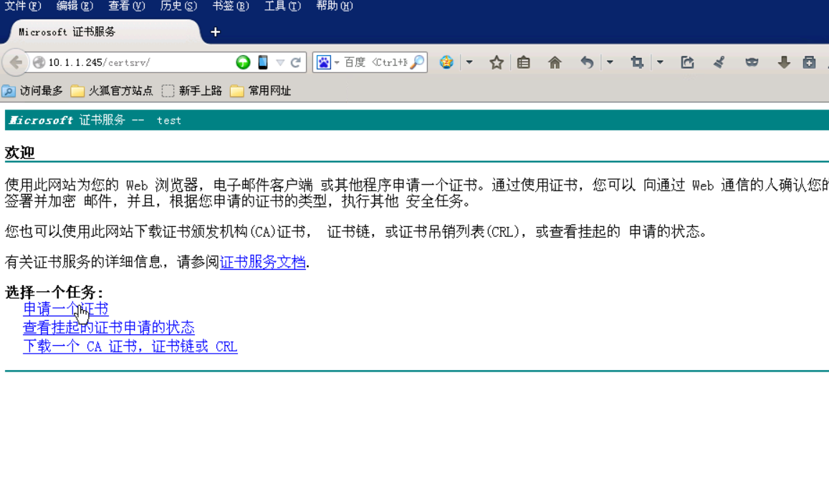This screenshot has width=829, height=504.
Task: Open the 文件 menu
Action: [x=23, y=6]
